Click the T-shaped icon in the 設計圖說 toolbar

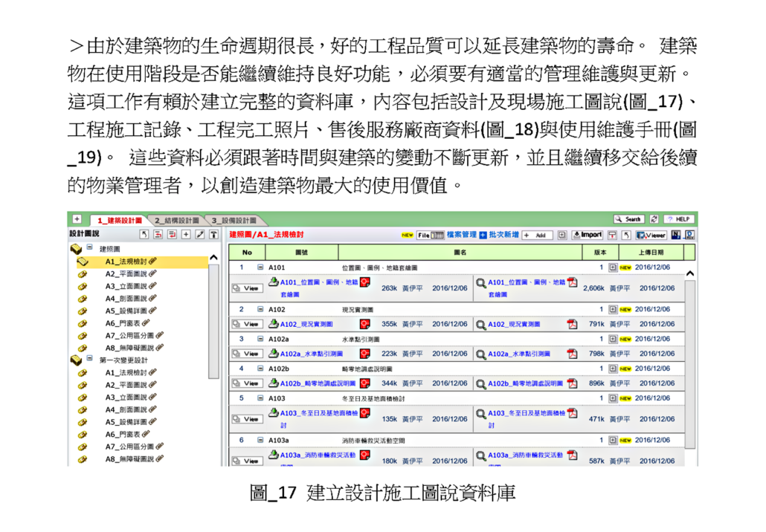(x=214, y=235)
